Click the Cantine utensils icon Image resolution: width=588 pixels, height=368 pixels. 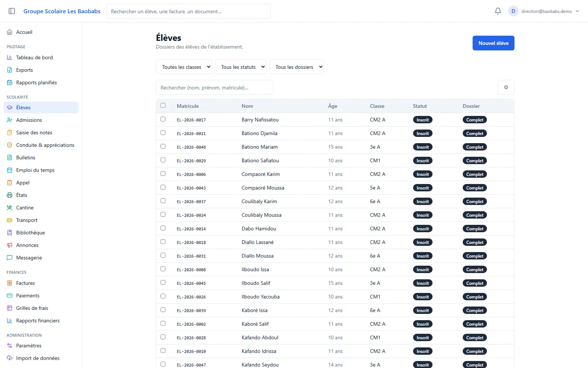pyautogui.click(x=10, y=208)
